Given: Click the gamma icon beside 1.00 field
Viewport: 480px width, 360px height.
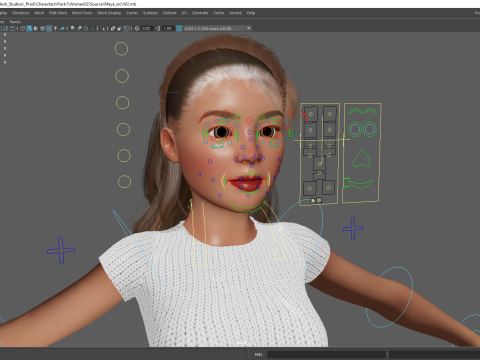Looking at the screenshot, I should click(158, 28).
